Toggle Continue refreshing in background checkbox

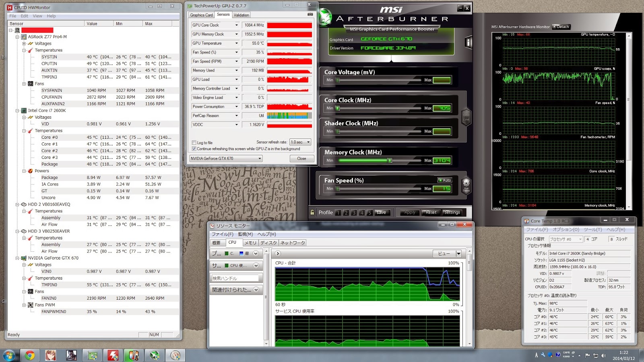point(194,149)
